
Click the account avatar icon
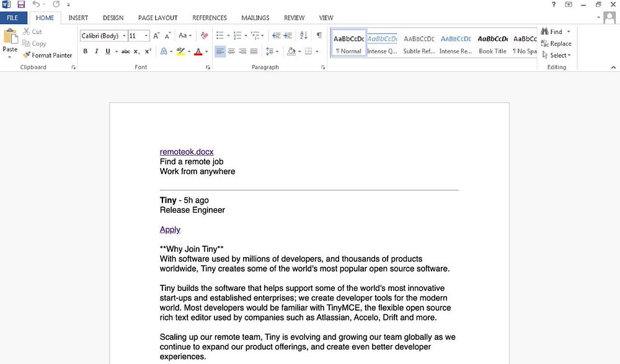(609, 17)
